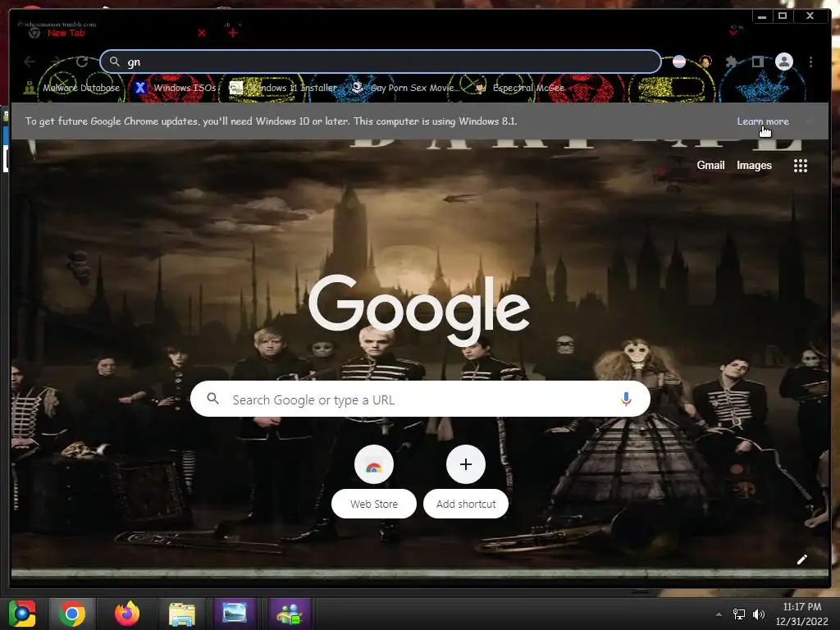
Task: Click the address bar containing 'gn'
Action: pyautogui.click(x=381, y=62)
